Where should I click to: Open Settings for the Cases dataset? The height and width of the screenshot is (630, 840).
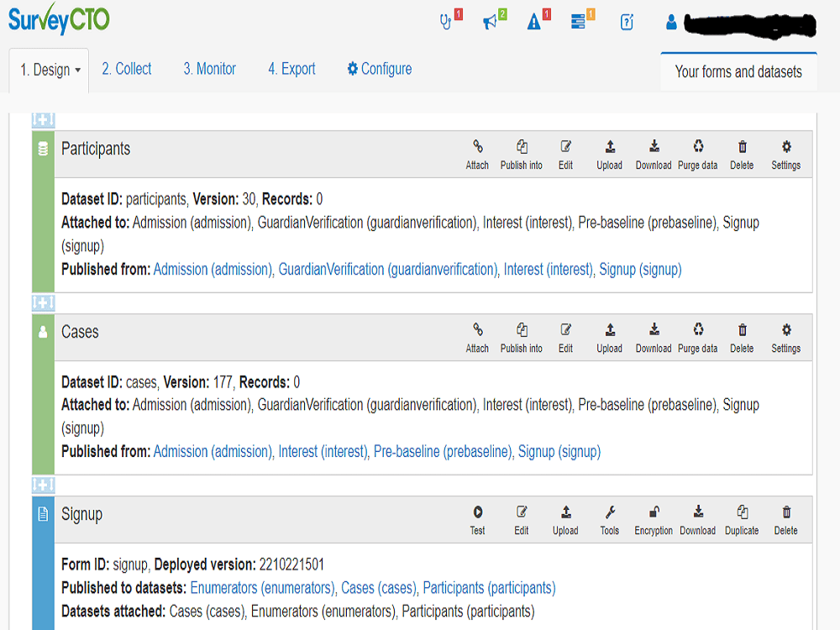(785, 337)
